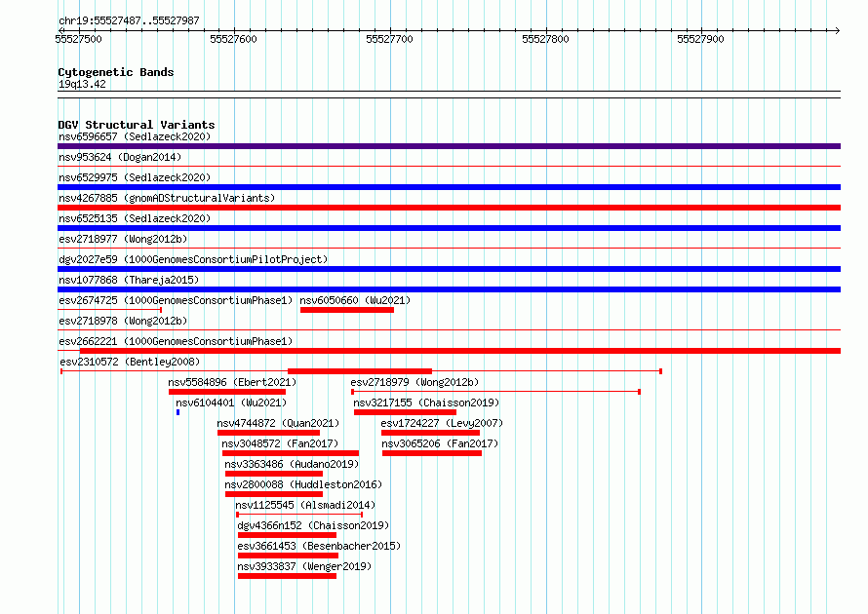Screen dimensions: 868x614
Task: Click the nsv2800088 (Huddleston2016) label
Action: [x=303, y=484]
